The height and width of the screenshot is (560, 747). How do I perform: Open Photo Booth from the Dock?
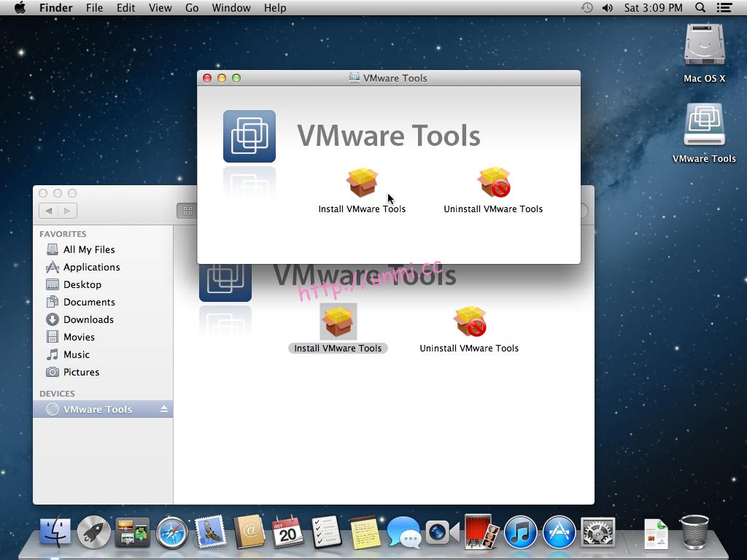pyautogui.click(x=479, y=532)
